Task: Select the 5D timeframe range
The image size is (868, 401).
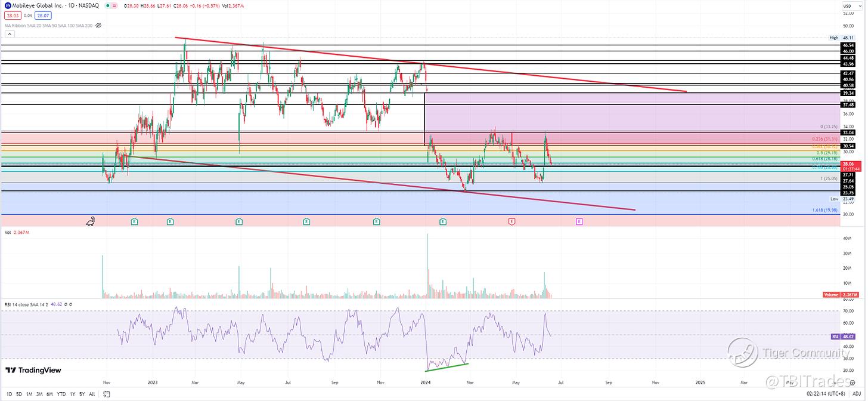Action: point(20,394)
